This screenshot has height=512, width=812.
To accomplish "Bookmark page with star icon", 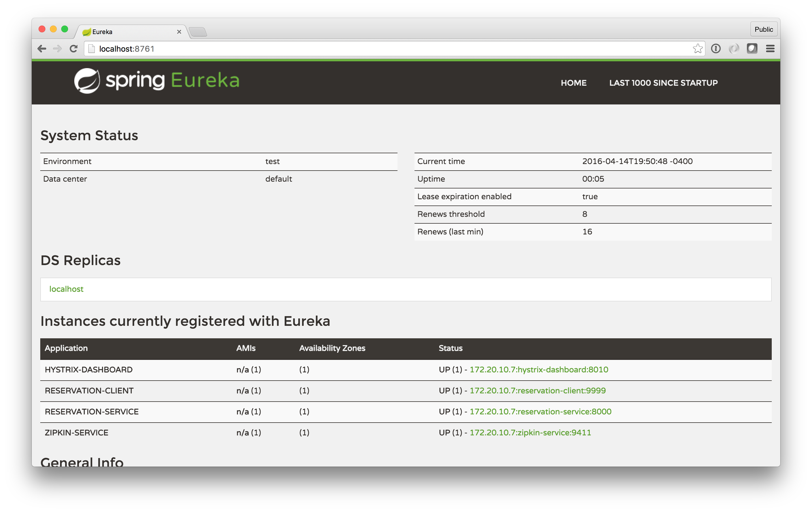I will (697, 49).
